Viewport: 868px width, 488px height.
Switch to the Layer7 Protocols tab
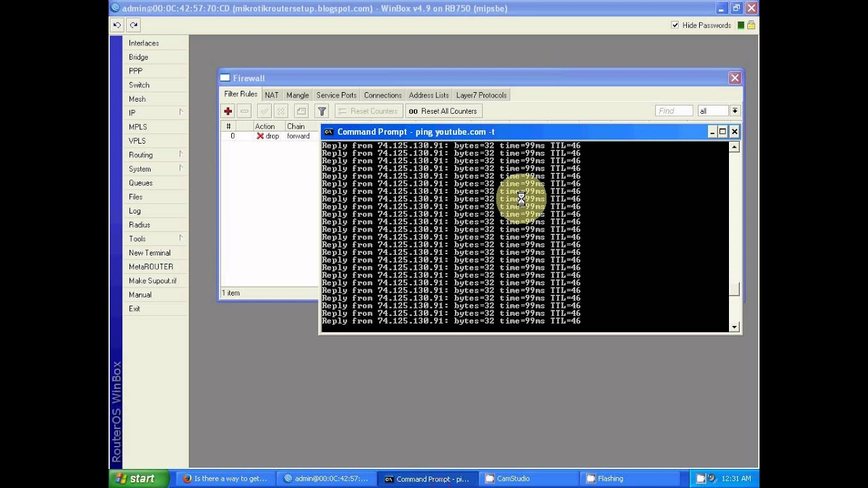click(x=481, y=95)
